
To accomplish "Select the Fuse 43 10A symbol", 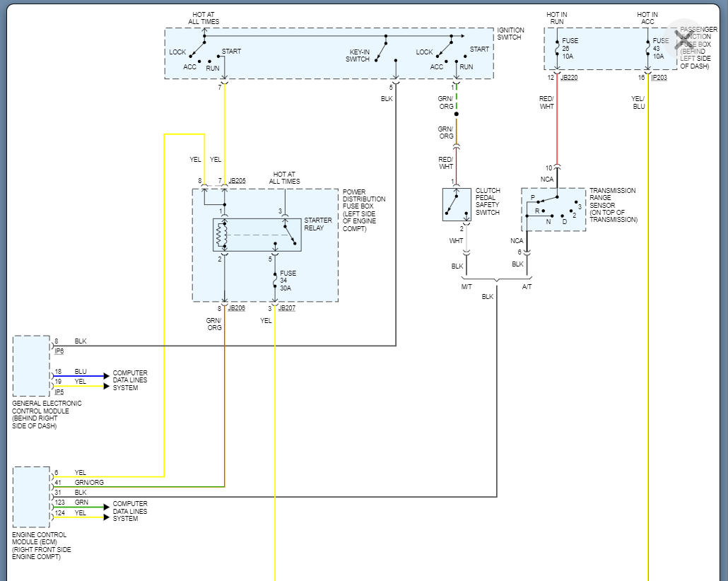I will (647, 48).
